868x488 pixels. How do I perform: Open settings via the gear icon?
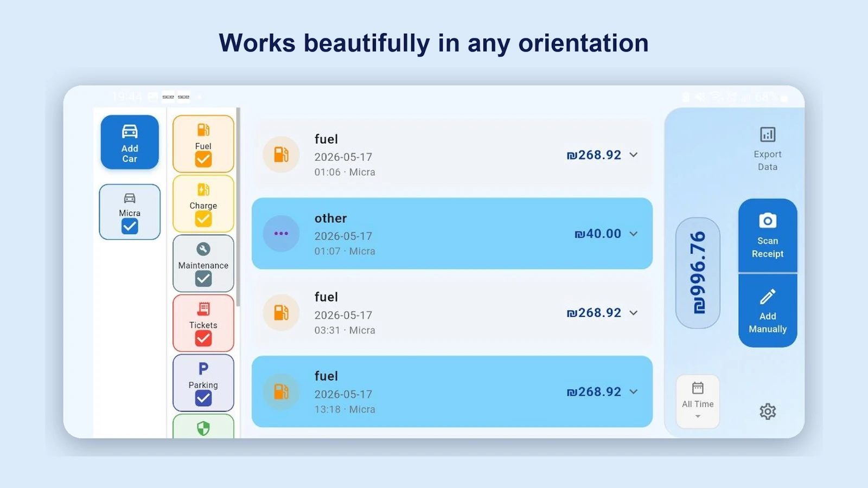pos(768,412)
